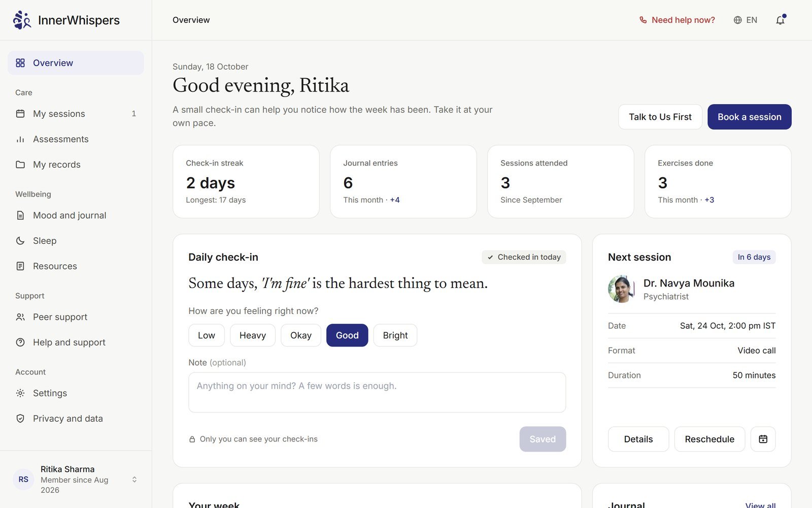This screenshot has width=812, height=508.
Task: Click the globe language icon
Action: point(737,20)
